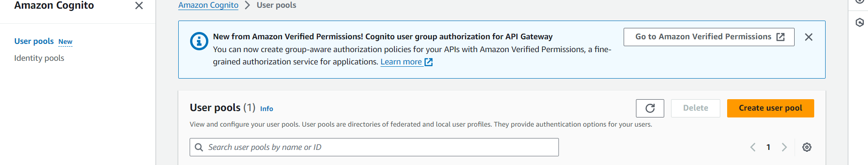The width and height of the screenshot is (868, 165).
Task: Click the hexagon icon in right tools rail
Action: (x=860, y=22)
